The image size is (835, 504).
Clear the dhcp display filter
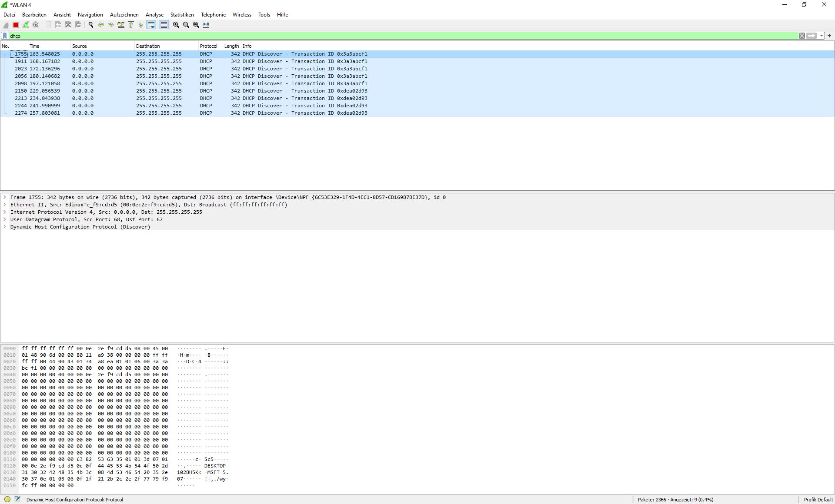click(802, 36)
